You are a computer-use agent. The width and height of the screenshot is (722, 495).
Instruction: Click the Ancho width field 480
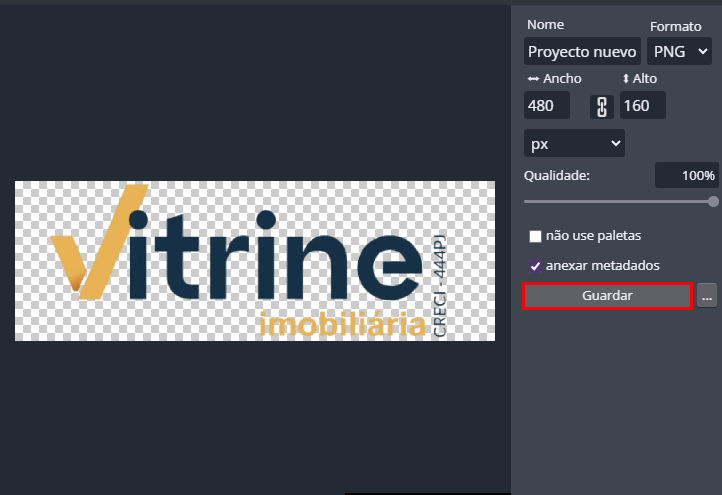coord(547,105)
